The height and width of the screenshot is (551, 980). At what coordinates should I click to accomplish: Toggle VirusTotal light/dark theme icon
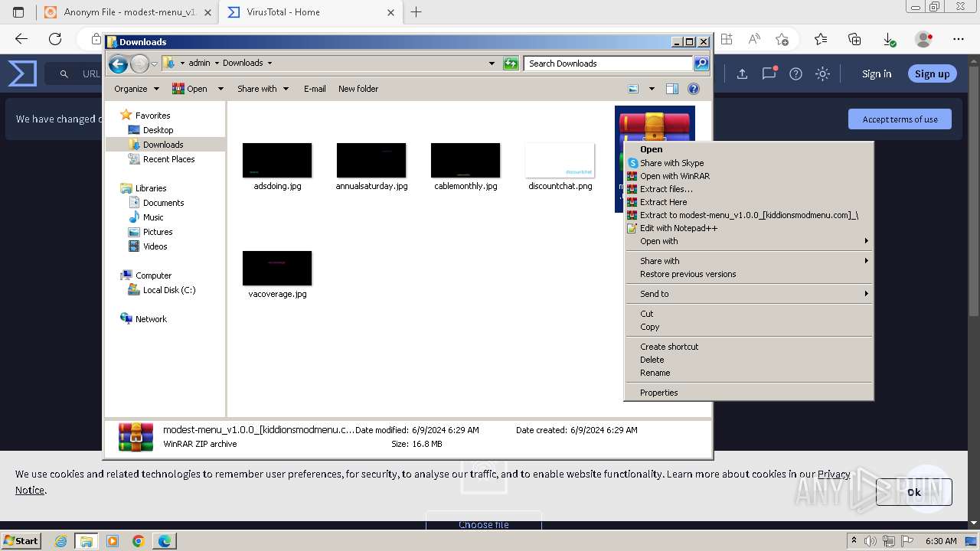822,73
